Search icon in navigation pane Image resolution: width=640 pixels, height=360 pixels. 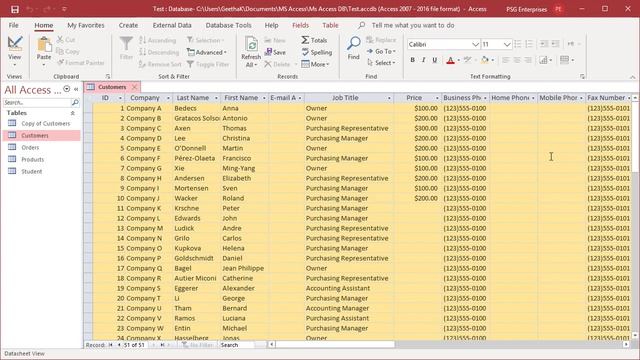[x=75, y=102]
